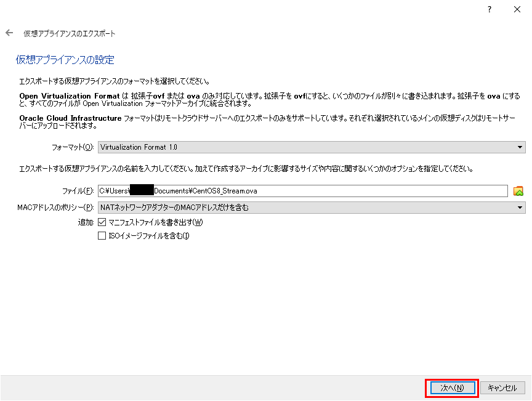Click the Open Virtualization Format bold text
Image resolution: width=532 pixels, height=401 pixels.
coord(69,96)
